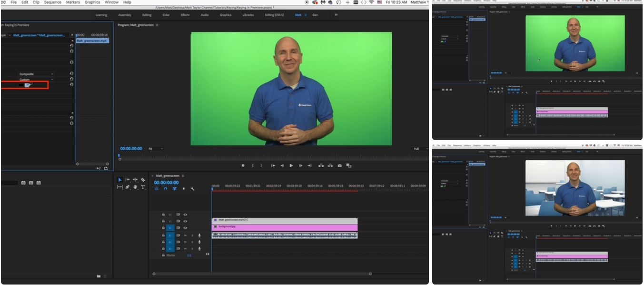
Task: Open the Matt workspace menu icon
Action: pos(306,15)
